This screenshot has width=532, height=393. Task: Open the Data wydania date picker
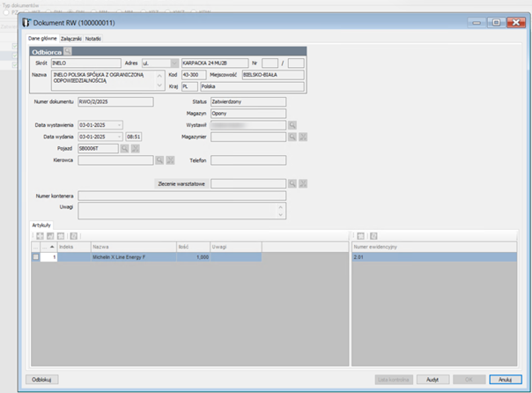119,137
